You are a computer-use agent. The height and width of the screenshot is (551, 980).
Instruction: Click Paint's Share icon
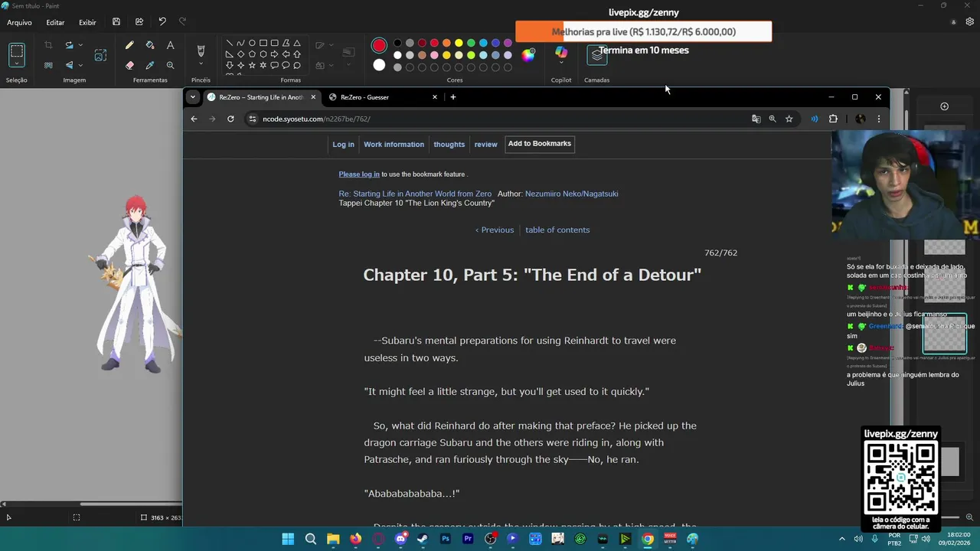139,22
